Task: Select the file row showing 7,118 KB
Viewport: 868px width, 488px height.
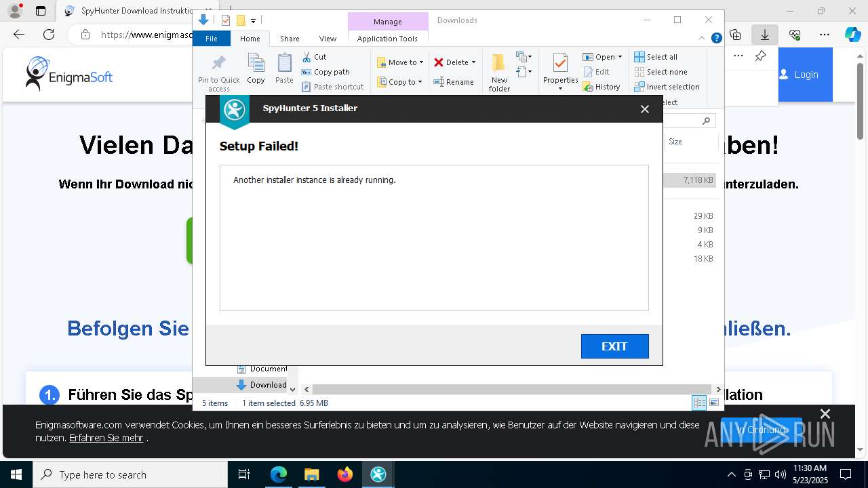Action: pos(689,180)
